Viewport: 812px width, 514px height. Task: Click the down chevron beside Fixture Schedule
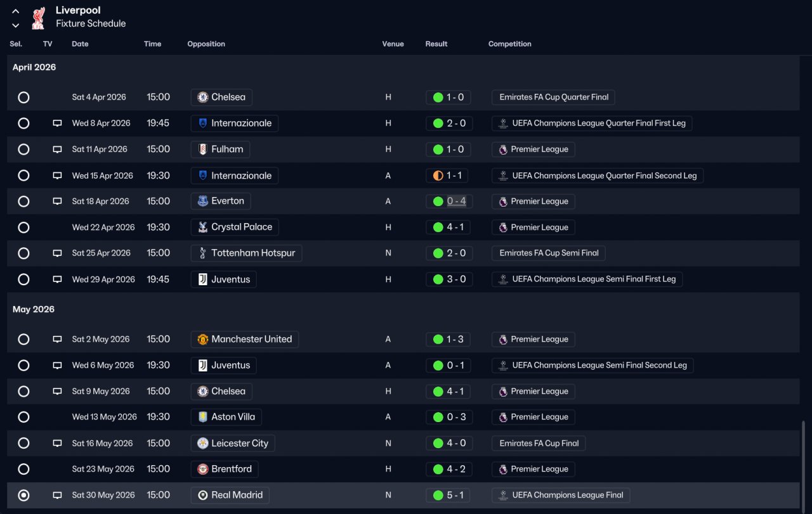click(16, 25)
